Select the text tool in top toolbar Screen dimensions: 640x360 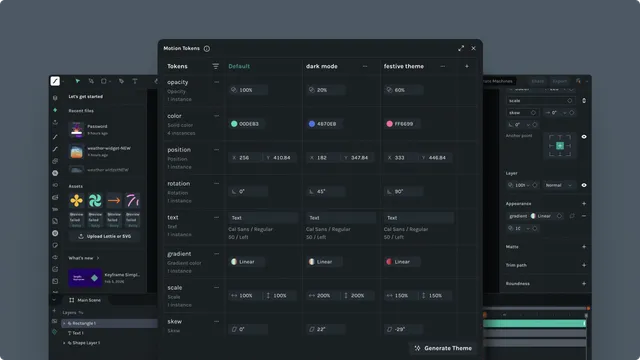(135, 81)
